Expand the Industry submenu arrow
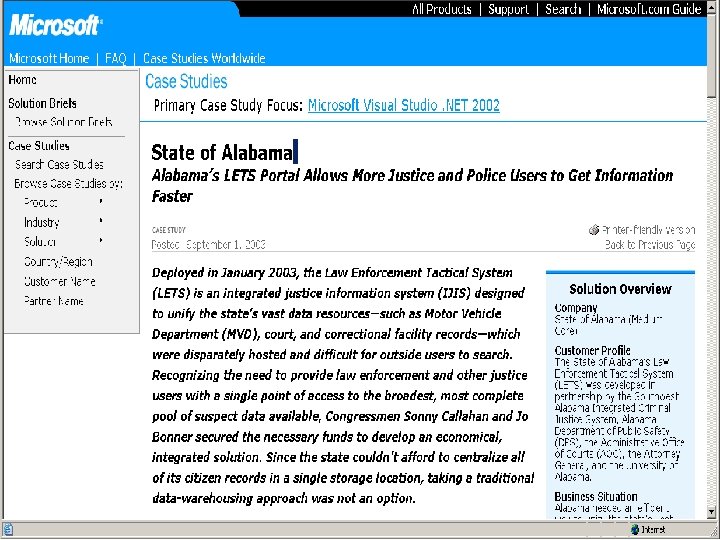This screenshot has width=720, height=540. click(x=101, y=221)
